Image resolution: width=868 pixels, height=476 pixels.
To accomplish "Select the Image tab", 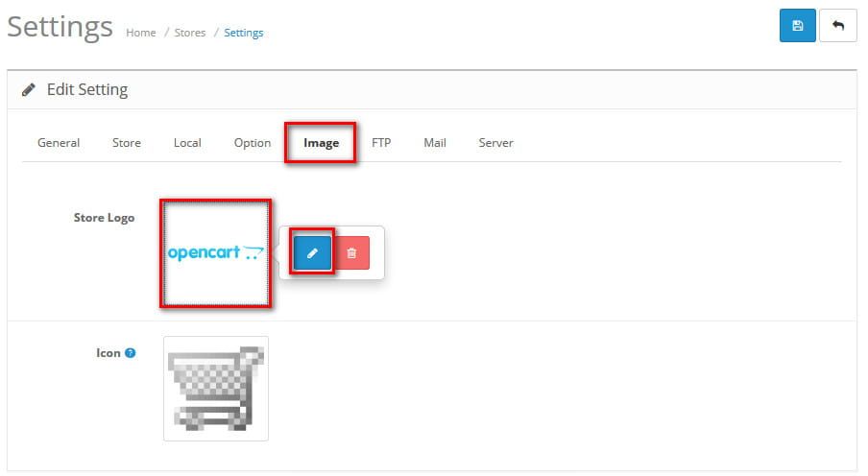I will tap(321, 143).
